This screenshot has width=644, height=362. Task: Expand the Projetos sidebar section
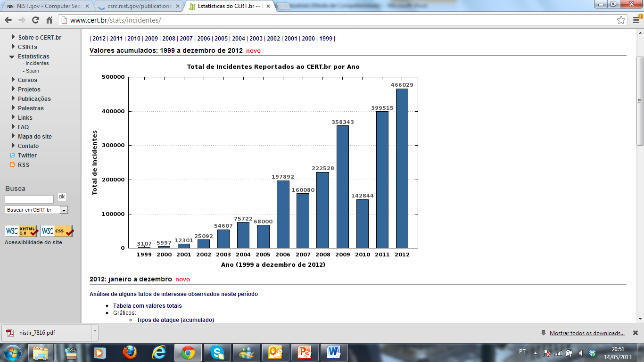[14, 89]
